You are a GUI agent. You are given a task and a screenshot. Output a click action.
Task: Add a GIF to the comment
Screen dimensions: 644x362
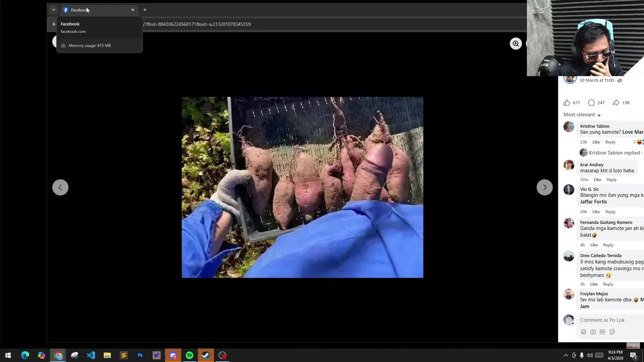pyautogui.click(x=602, y=332)
